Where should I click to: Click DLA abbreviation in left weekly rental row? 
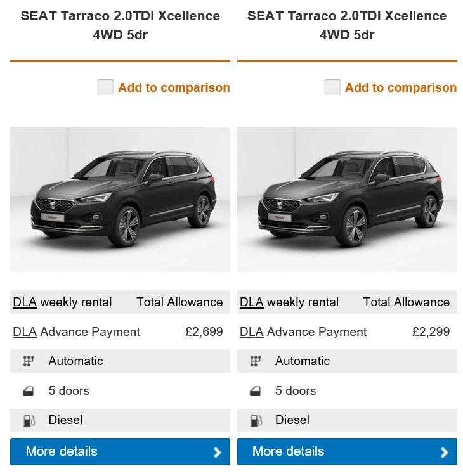click(x=25, y=302)
